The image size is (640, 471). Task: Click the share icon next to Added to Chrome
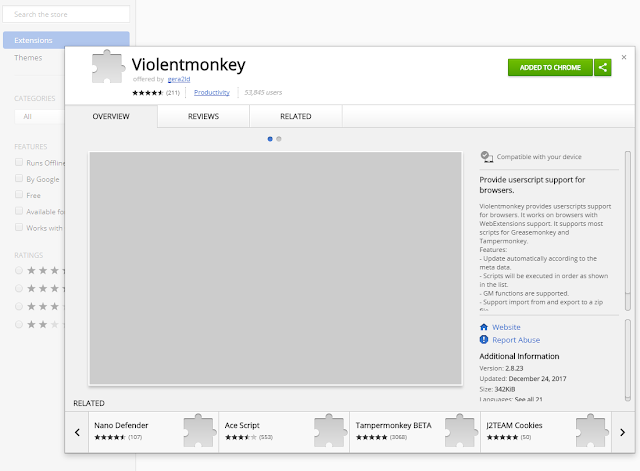602,67
